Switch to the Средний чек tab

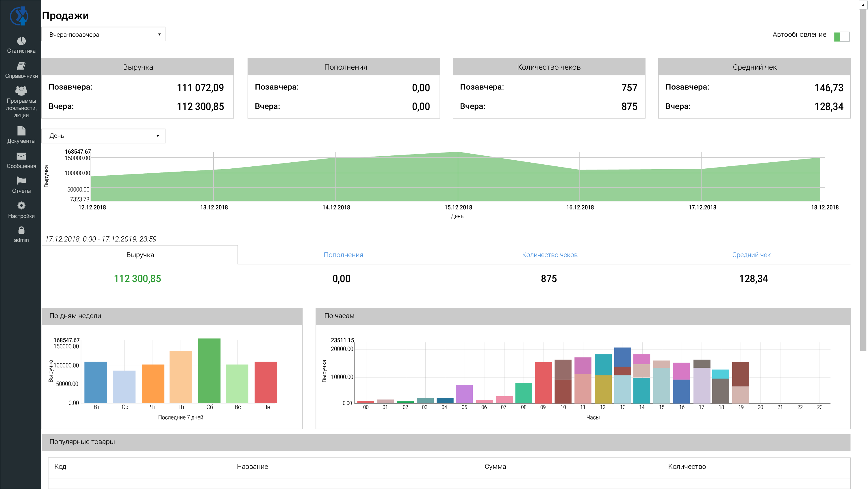coord(751,254)
